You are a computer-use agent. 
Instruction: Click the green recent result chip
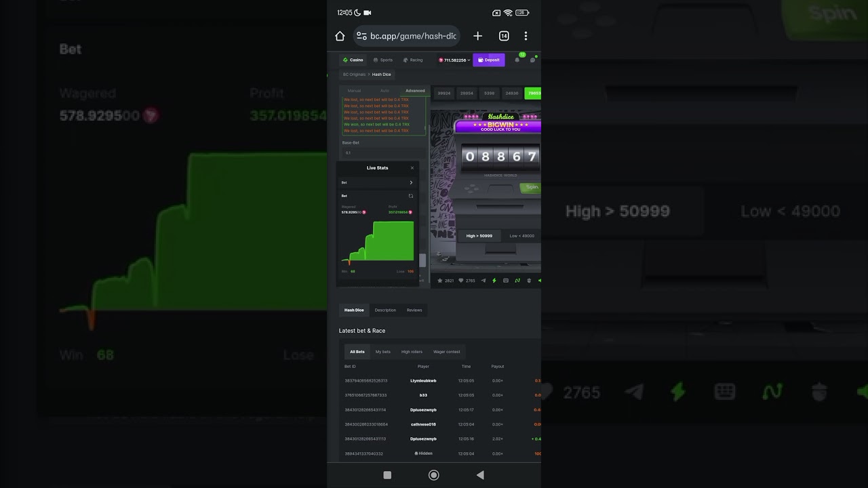coord(533,94)
